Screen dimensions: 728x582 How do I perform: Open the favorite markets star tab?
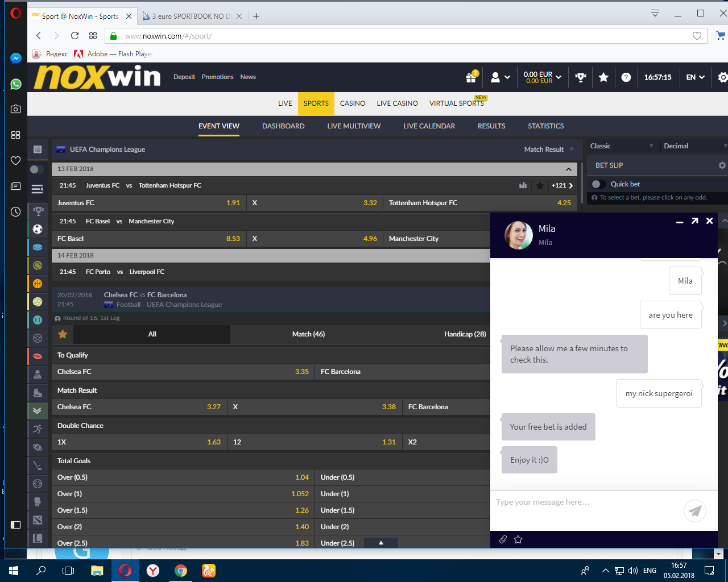(x=63, y=334)
